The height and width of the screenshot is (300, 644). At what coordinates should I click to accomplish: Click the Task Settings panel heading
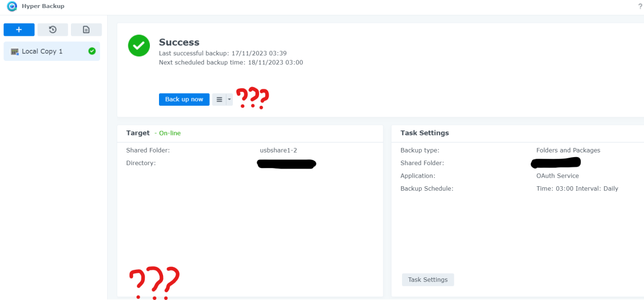point(425,133)
